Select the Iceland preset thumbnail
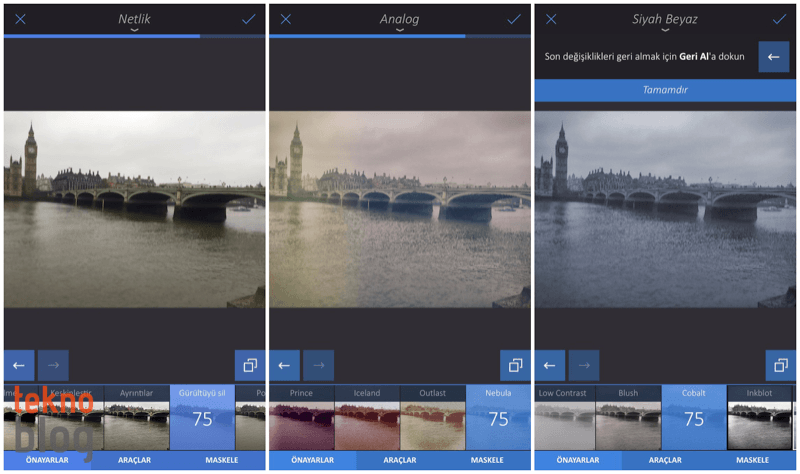 point(367,418)
